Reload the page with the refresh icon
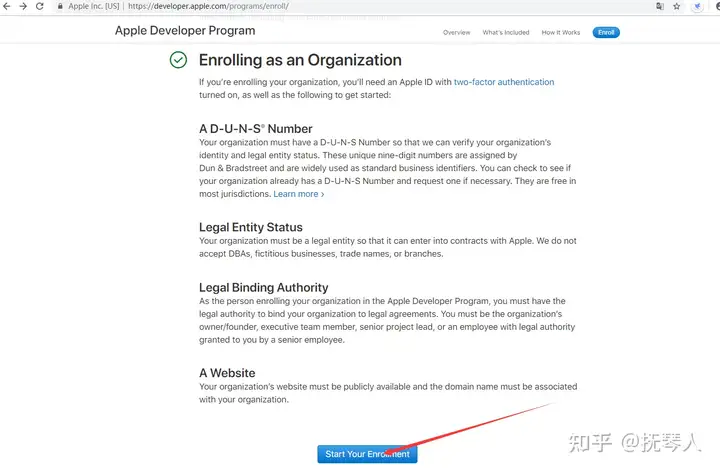The width and height of the screenshot is (720, 472). click(39, 6)
